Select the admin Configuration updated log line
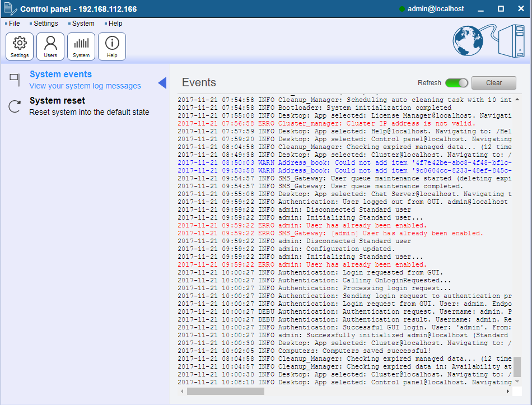 (286, 249)
